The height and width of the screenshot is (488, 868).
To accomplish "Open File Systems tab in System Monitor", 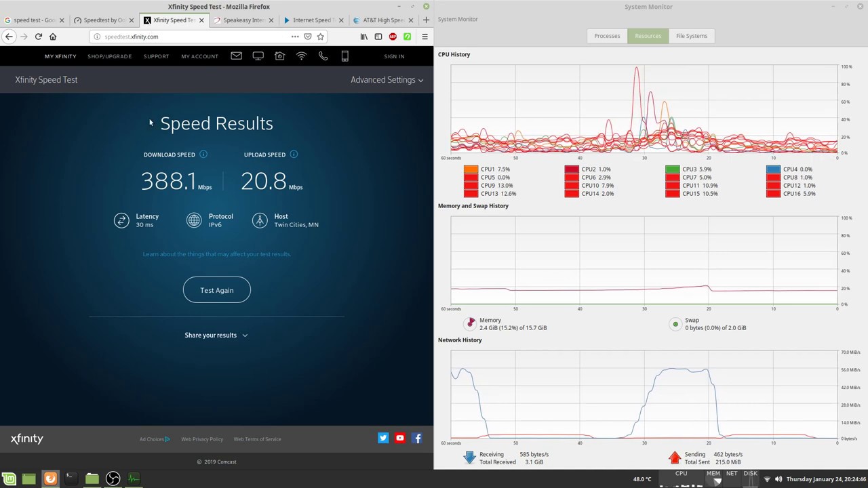I will pos(691,36).
